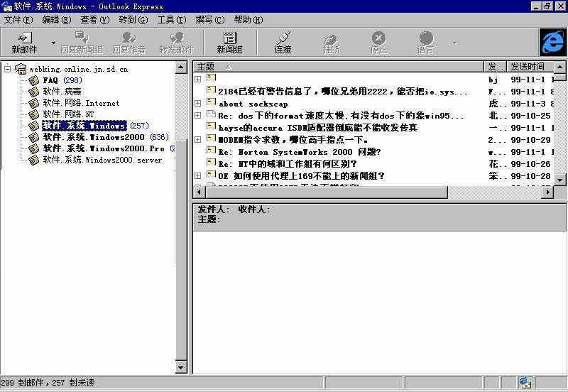Click folder tree scrollbar up arrow

click(181, 67)
